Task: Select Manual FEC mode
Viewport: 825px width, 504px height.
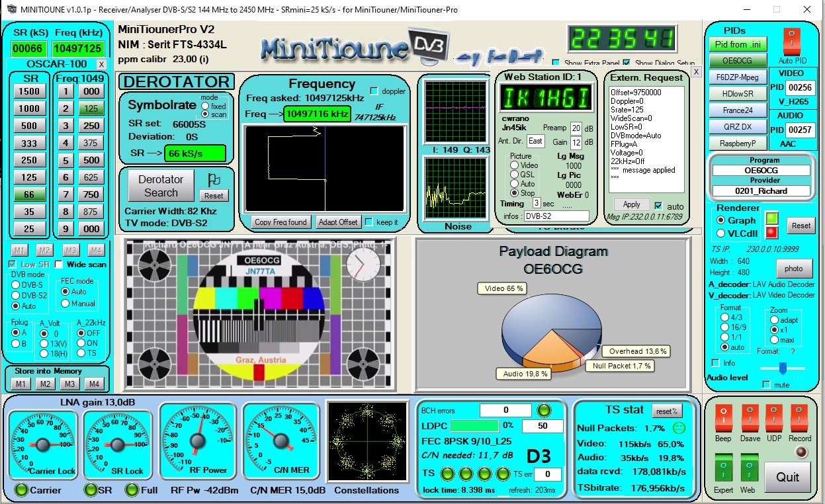Action: coord(65,303)
